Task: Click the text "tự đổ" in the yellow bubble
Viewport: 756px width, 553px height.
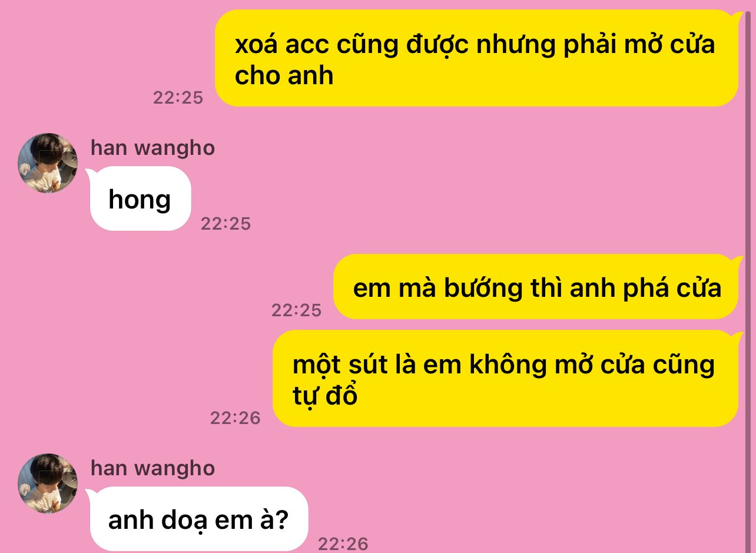Action: point(325,395)
